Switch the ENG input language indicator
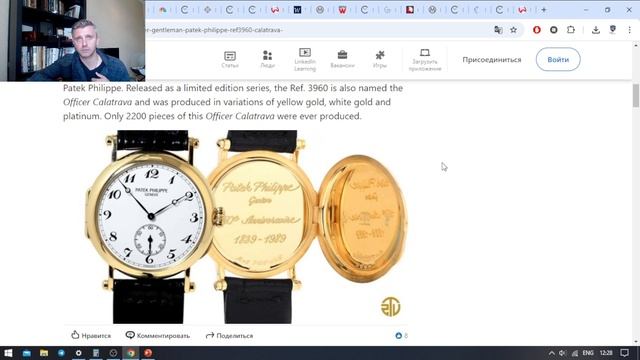The height and width of the screenshot is (360, 640). pyautogui.click(x=588, y=353)
